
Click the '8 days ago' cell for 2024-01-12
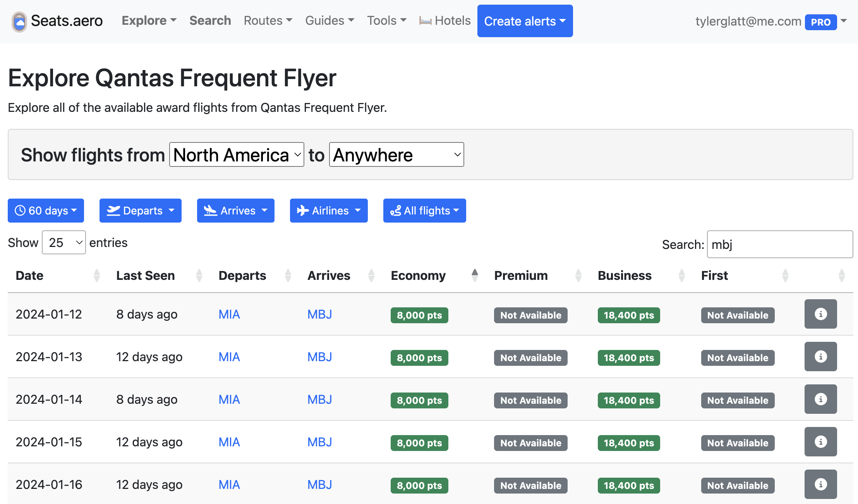[147, 314]
